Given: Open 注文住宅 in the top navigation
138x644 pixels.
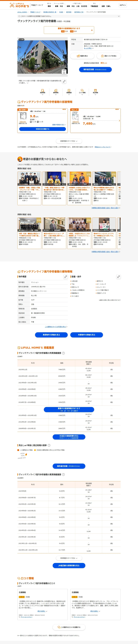Looking at the screenshot, I should [x=84, y=6].
